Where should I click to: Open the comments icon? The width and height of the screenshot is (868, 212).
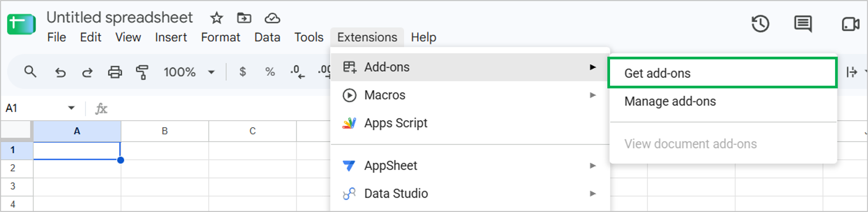tap(803, 24)
